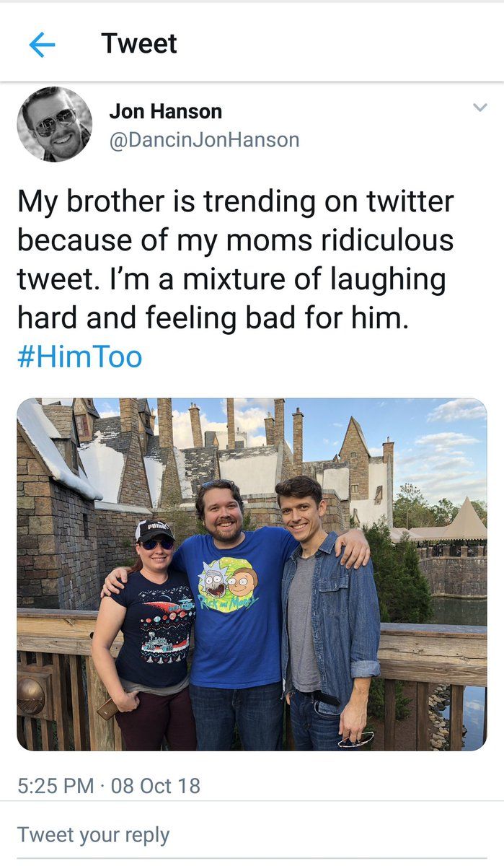Image resolution: width=504 pixels, height=866 pixels.
Task: Click the sunglasses held in the man's hand
Action: click(x=355, y=739)
